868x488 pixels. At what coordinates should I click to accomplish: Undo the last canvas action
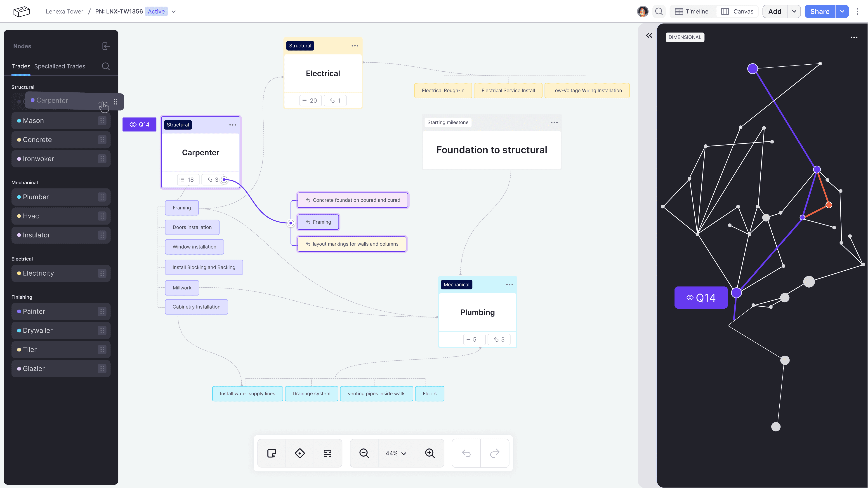click(x=466, y=453)
